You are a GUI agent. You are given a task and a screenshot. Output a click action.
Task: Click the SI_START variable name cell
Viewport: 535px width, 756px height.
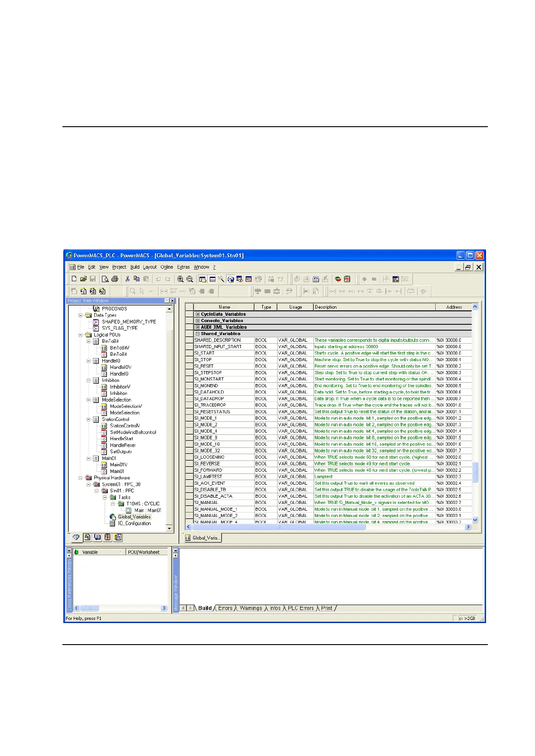pyautogui.click(x=224, y=353)
